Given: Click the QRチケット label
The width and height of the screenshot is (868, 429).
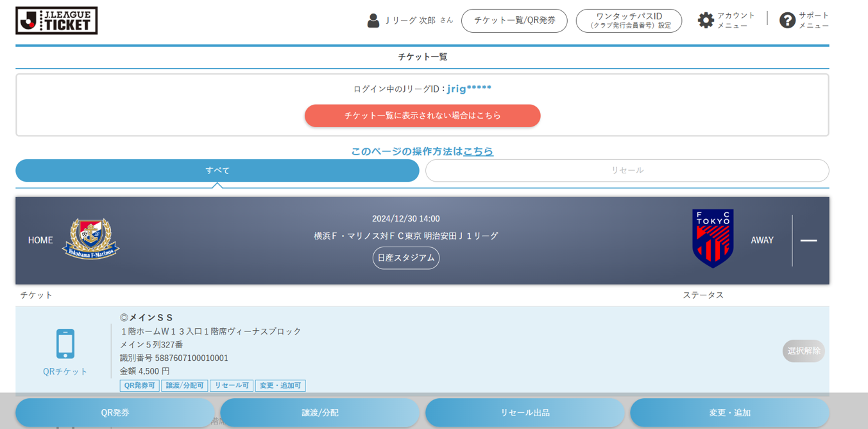Looking at the screenshot, I should 65,371.
